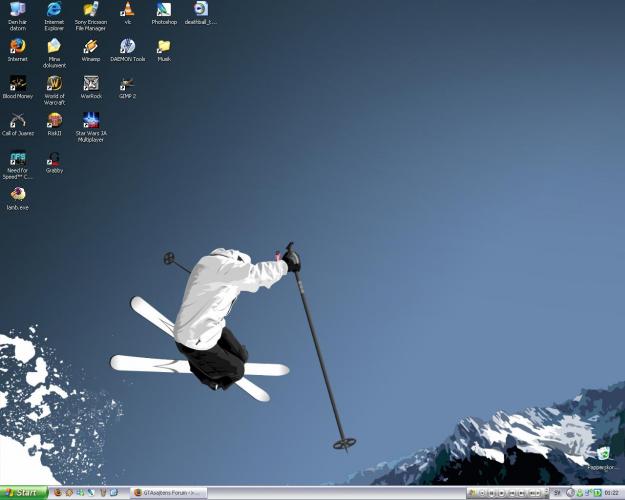This screenshot has height=500, width=625.
Task: Click the Start button
Action: pyautogui.click(x=22, y=493)
